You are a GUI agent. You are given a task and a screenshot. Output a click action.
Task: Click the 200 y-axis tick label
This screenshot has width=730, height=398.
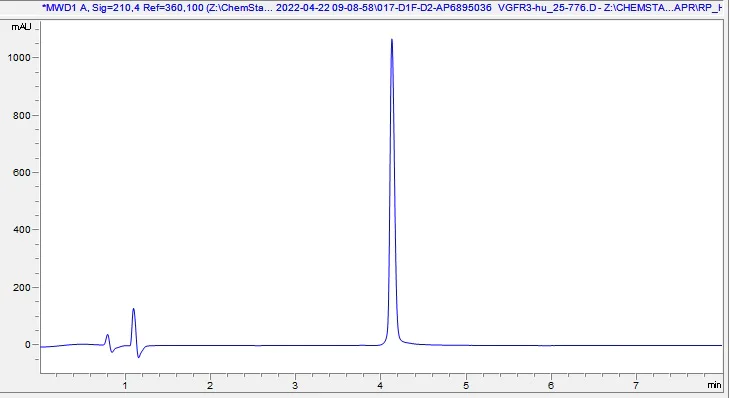tap(21, 287)
